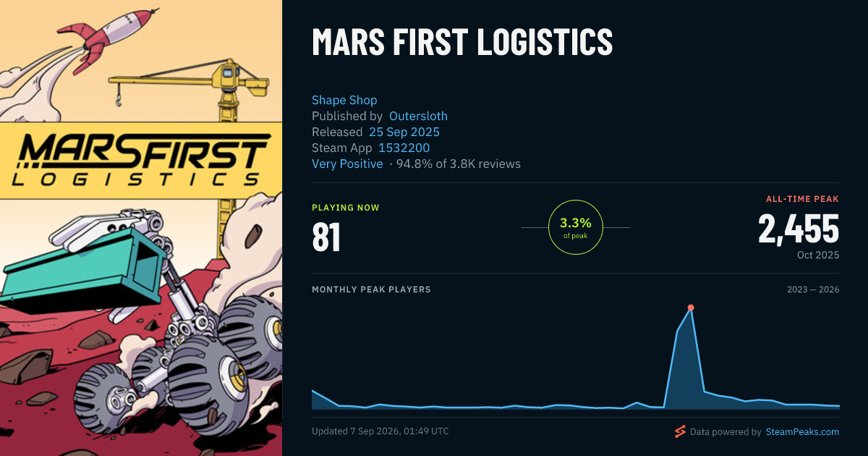Click the all-time peak value 2,455
This screenshot has height=456, width=868.
click(799, 228)
